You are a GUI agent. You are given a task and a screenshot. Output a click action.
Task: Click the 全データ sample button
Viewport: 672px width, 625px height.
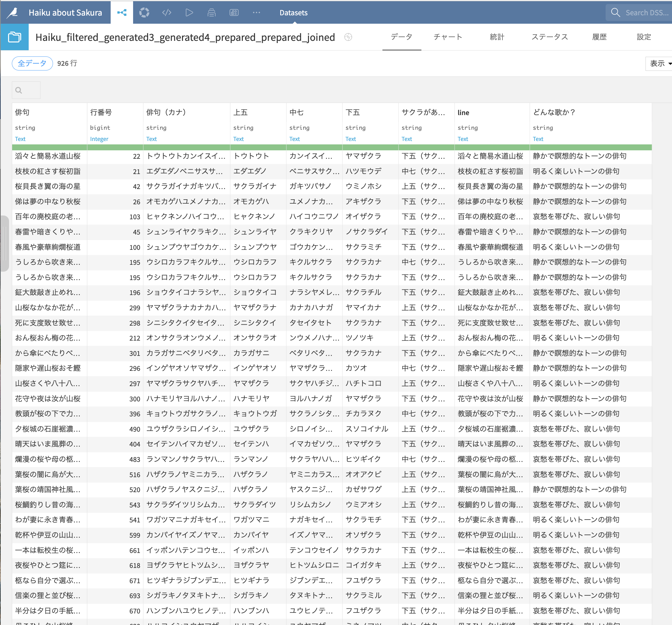pos(32,63)
